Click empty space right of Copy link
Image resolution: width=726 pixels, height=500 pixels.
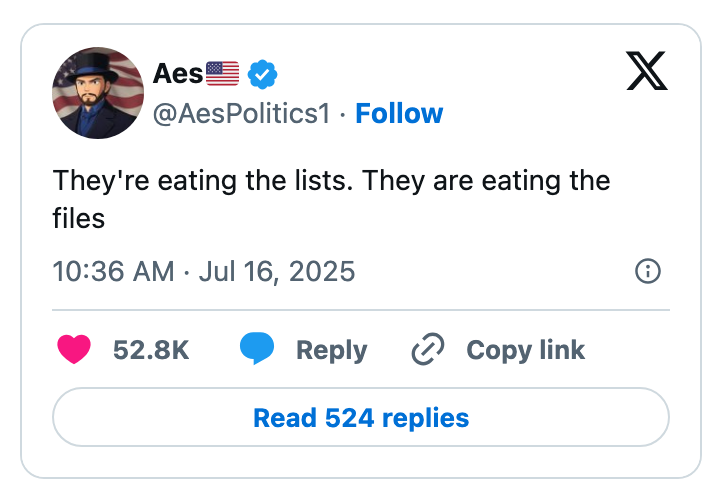tap(630, 350)
